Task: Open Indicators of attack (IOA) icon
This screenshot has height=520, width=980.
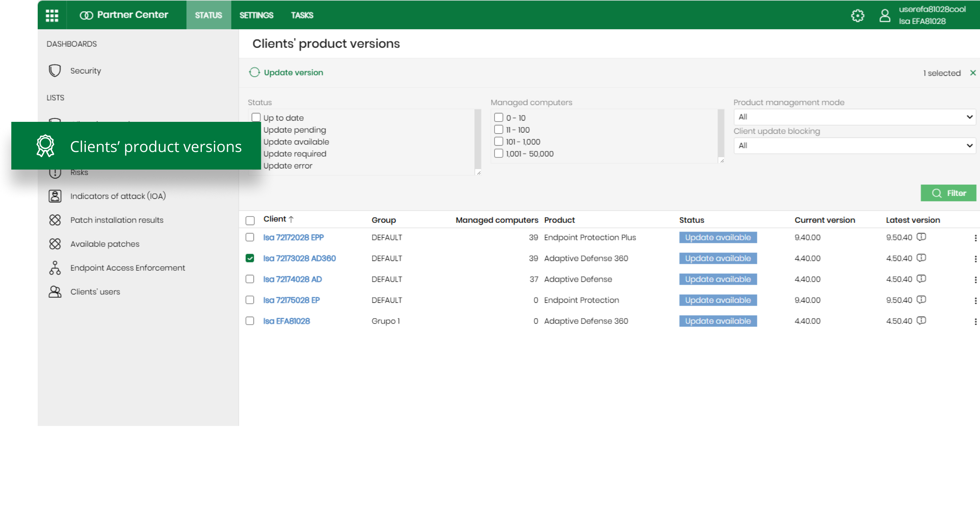Action: [55, 196]
